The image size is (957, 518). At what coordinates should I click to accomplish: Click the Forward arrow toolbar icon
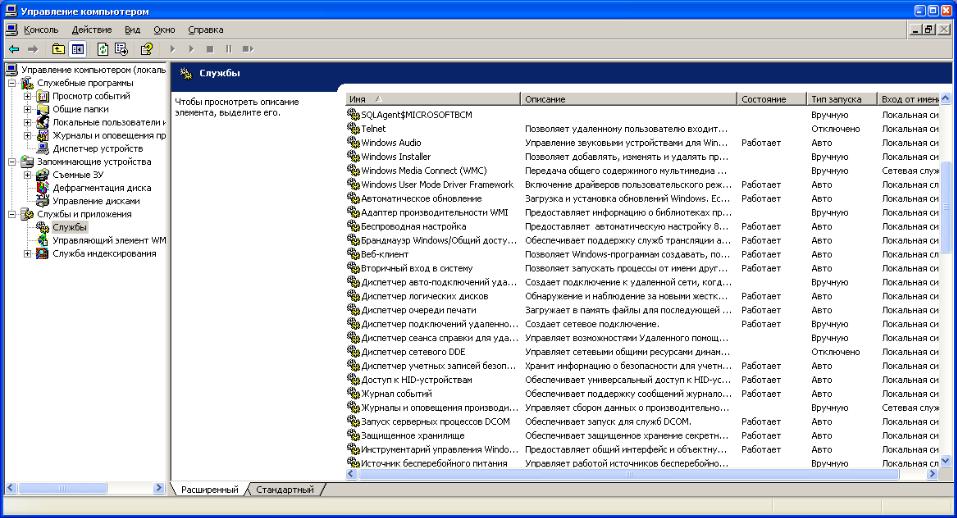(33, 49)
